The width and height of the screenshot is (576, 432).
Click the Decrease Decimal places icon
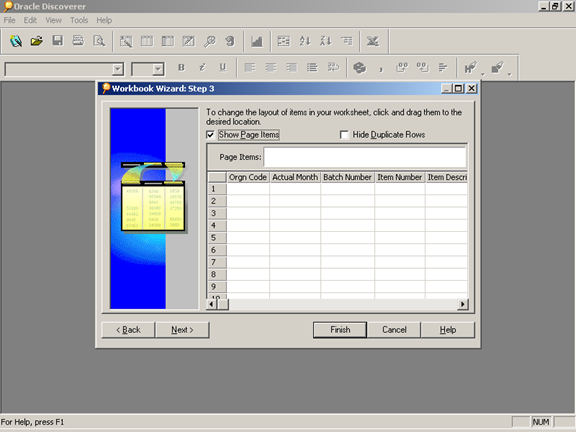[x=422, y=68]
